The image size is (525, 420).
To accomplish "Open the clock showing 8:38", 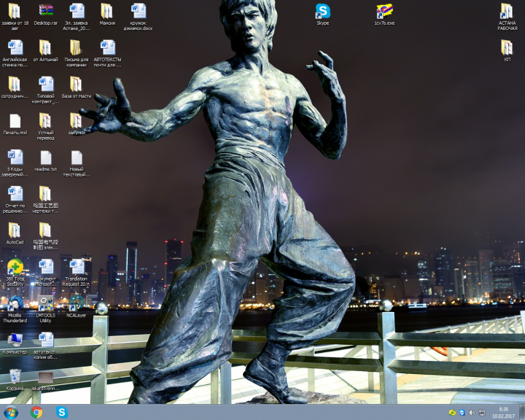I will 503,413.
